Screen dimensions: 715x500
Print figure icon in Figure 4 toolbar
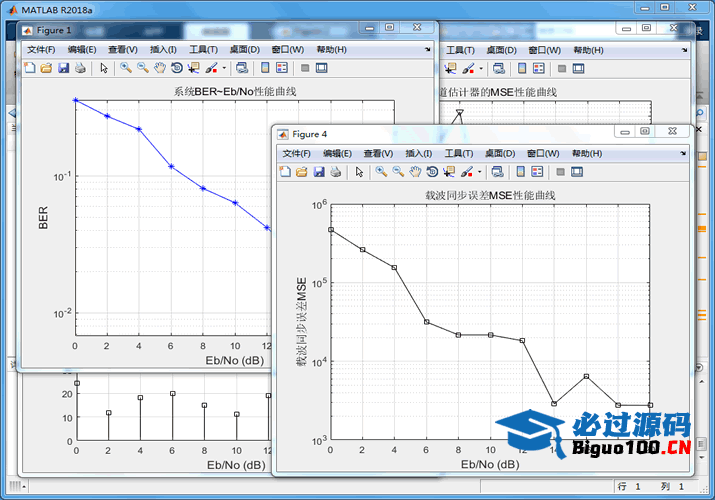point(336,172)
